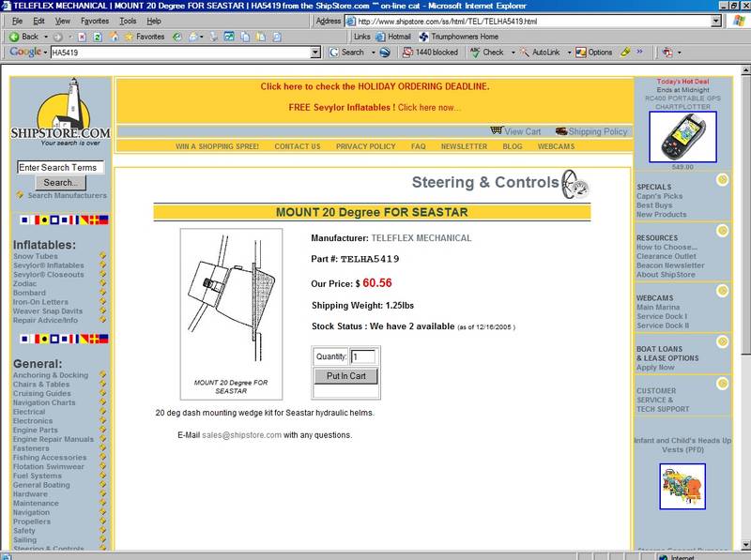Expand Google toolbar overflow chevron
This screenshot has width=751, height=560.
click(639, 52)
